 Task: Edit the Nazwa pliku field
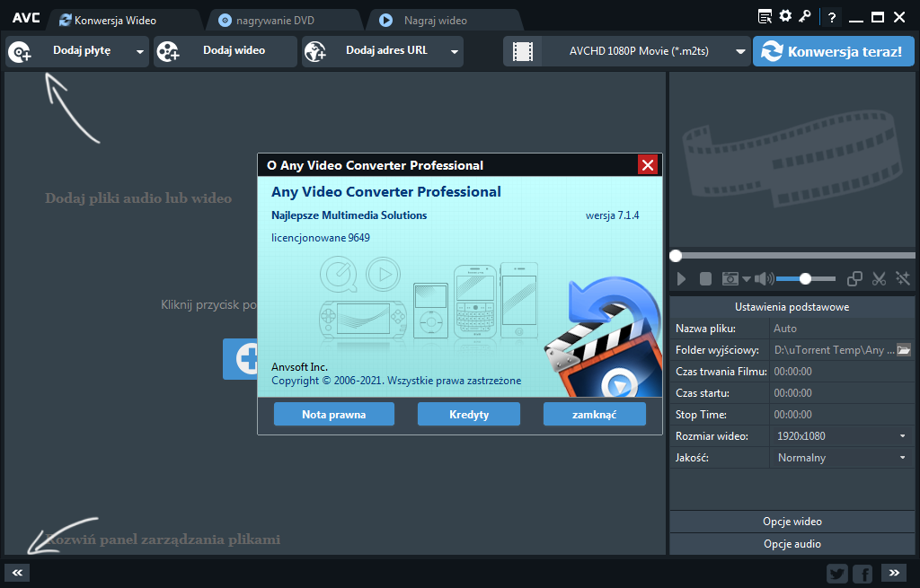coord(841,329)
